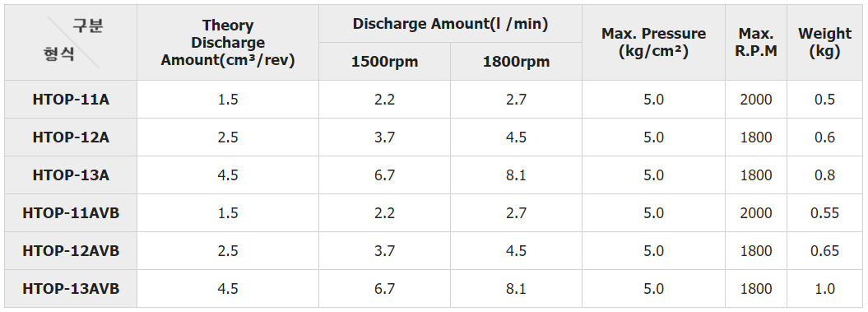
Task: Click HTOP-13AVB's weight value 1.0
Action: click(825, 289)
